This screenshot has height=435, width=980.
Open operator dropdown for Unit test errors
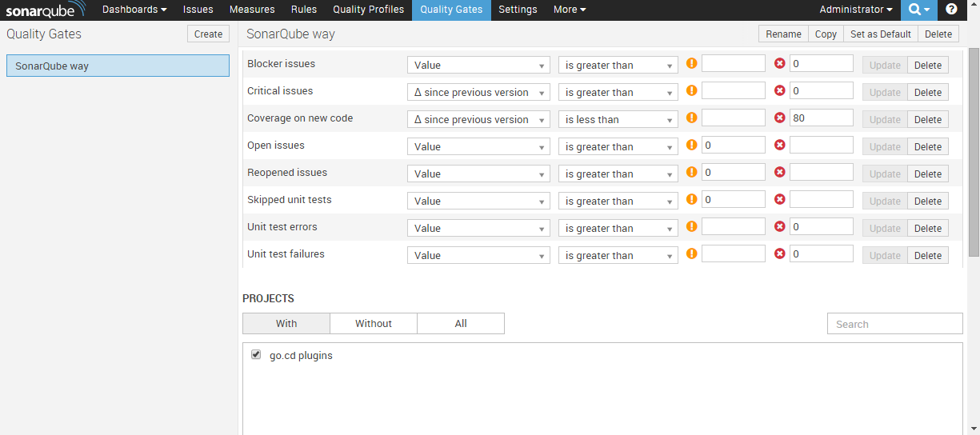coord(618,228)
